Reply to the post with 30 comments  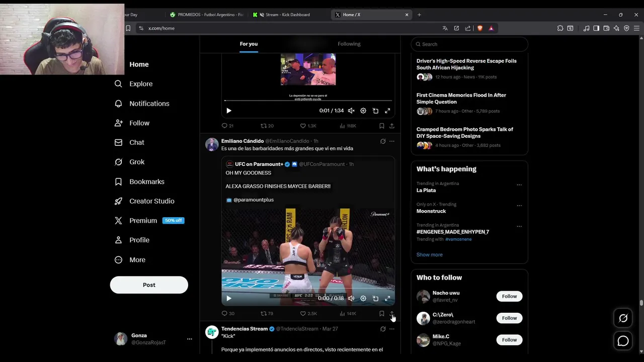click(228, 314)
